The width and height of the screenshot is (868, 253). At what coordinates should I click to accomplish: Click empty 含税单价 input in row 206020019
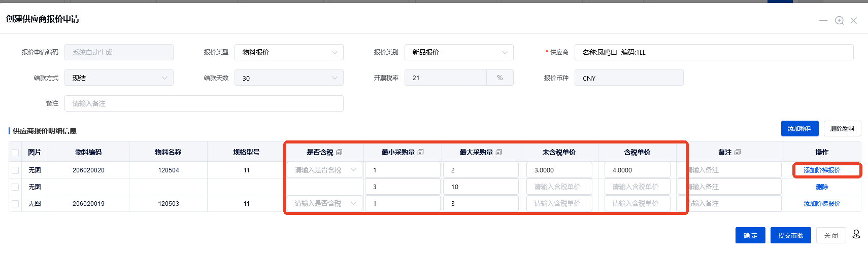point(638,203)
